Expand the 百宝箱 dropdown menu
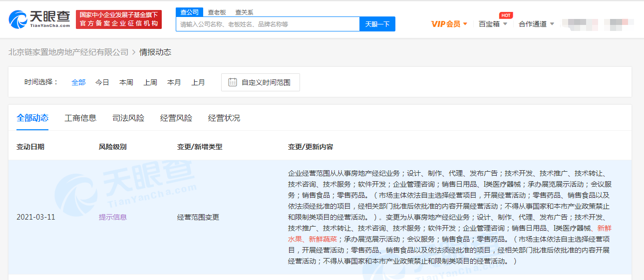The image size is (644, 280). pos(493,24)
